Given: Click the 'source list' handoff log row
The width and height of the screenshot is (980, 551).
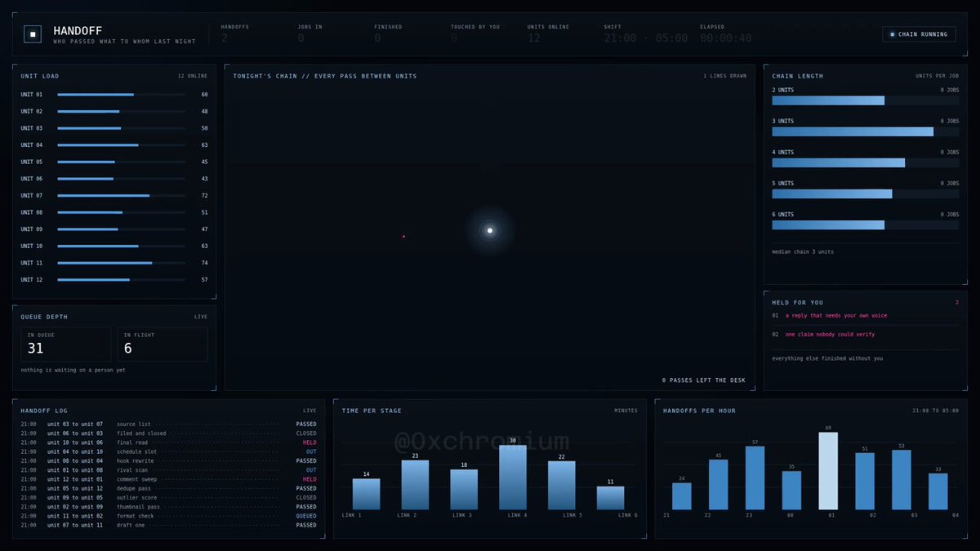Looking at the screenshot, I should [x=169, y=424].
